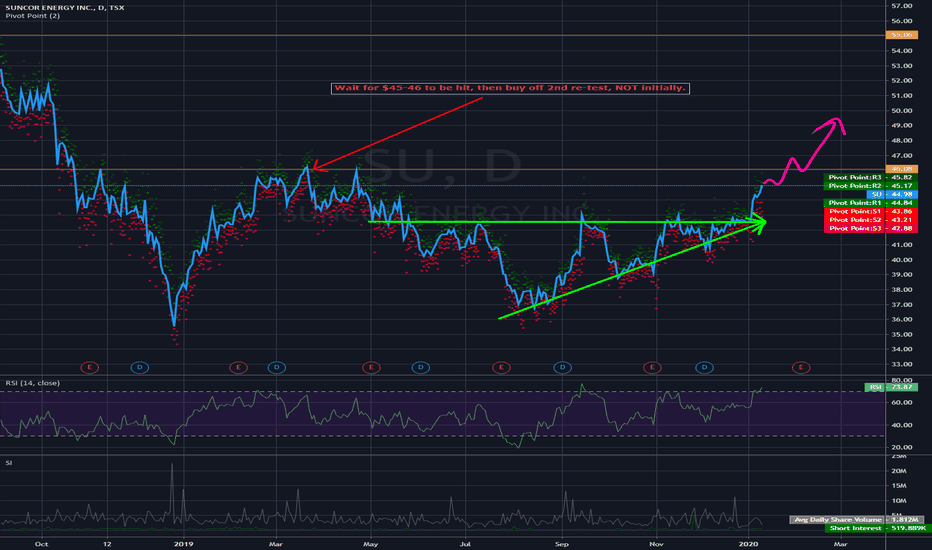The image size is (932, 550).
Task: Select the red 'Wait for $45-46' annotation text box
Action: pyautogui.click(x=510, y=88)
